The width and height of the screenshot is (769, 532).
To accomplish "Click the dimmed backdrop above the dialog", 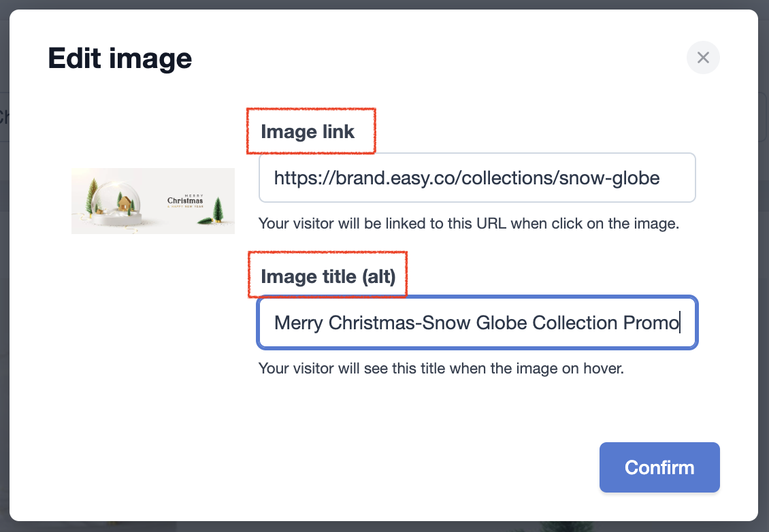I will (x=384, y=4).
